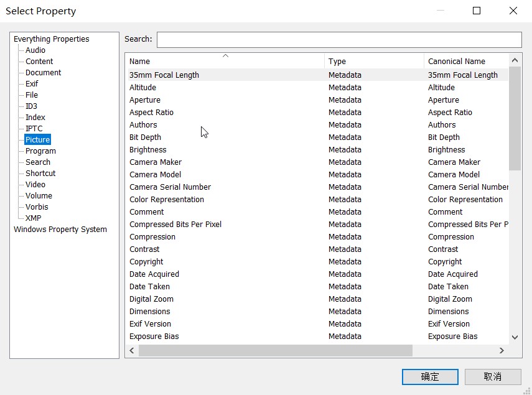Maximize the Select Property dialog
The width and height of the screenshot is (532, 395).
[477, 11]
